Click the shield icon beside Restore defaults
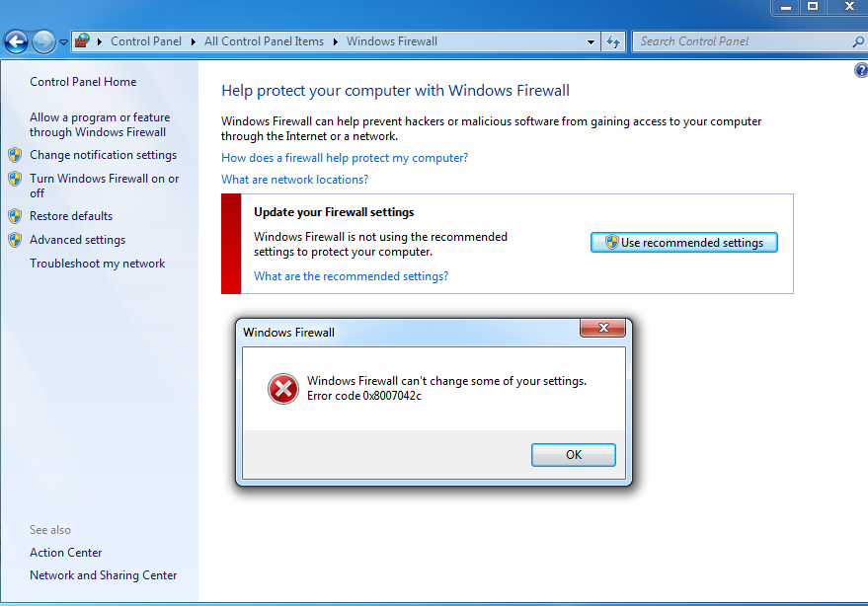 [x=15, y=216]
